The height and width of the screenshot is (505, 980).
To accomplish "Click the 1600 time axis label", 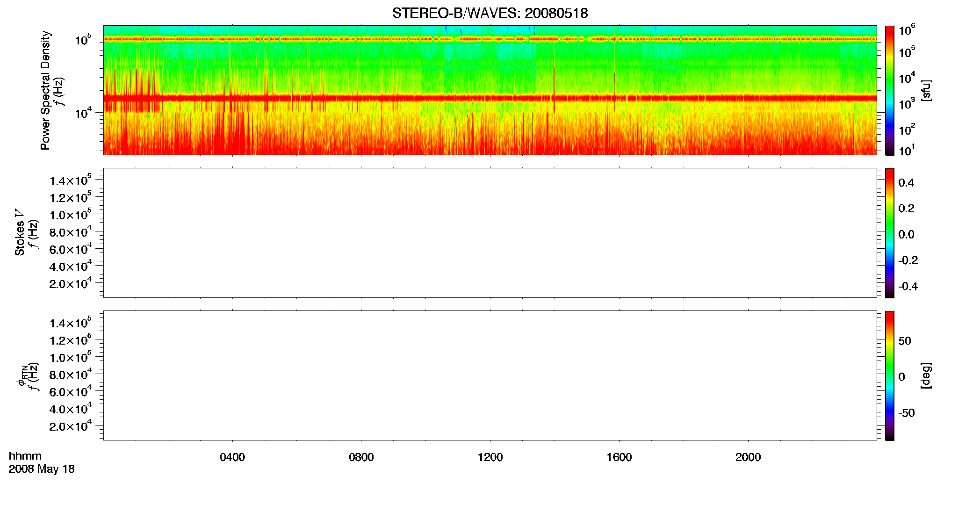I will point(619,457).
